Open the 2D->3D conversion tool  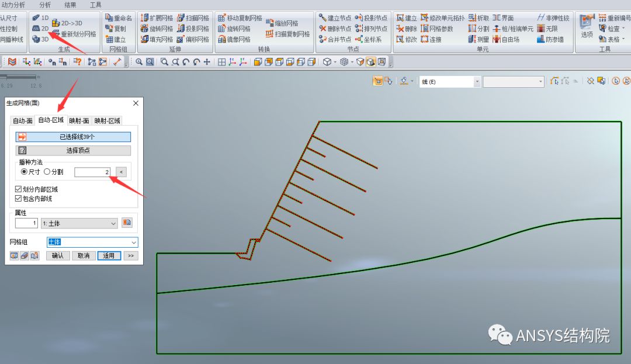tap(67, 23)
